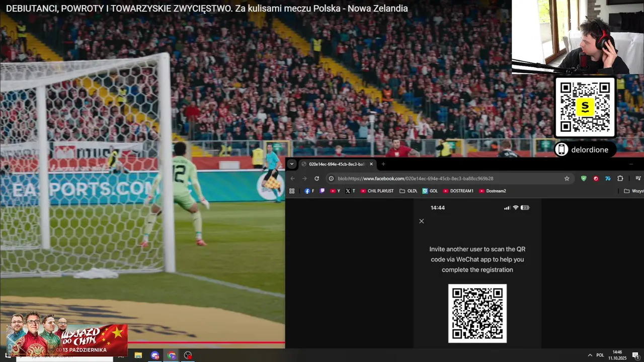Expand the all bookmarks folder
This screenshot has height=362, width=644.
(x=633, y=191)
